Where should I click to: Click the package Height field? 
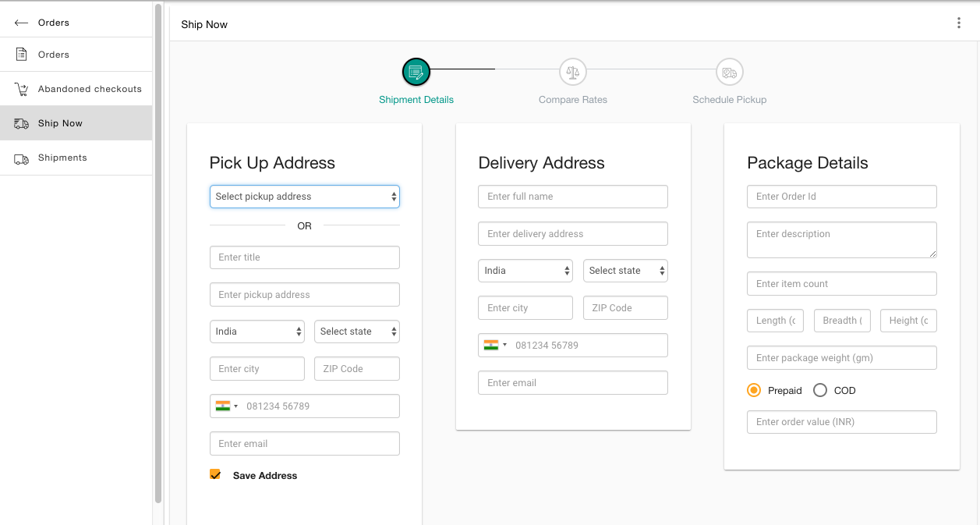908,321
